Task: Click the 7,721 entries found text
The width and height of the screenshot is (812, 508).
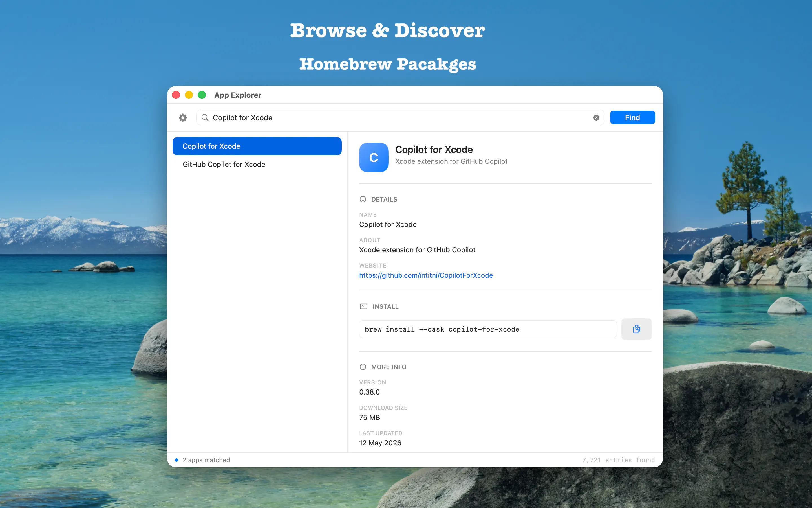Action: (x=618, y=460)
